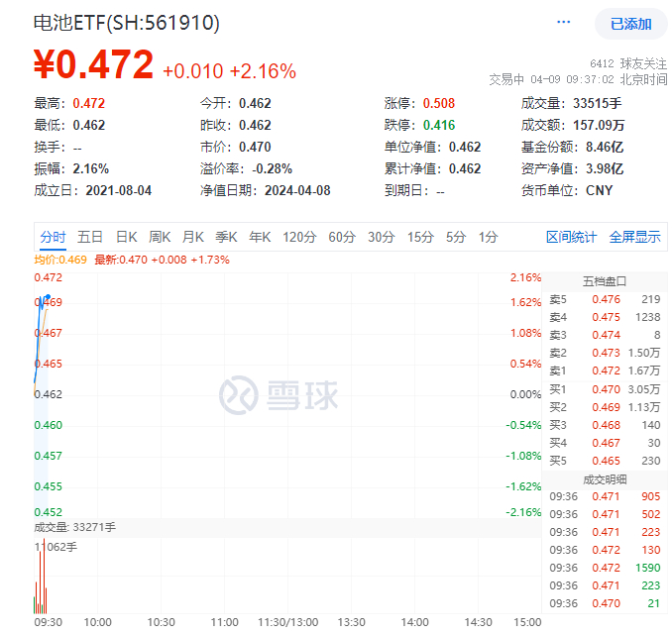The image size is (672, 635).
Task: Show the 30分 chart
Action: [x=381, y=237]
